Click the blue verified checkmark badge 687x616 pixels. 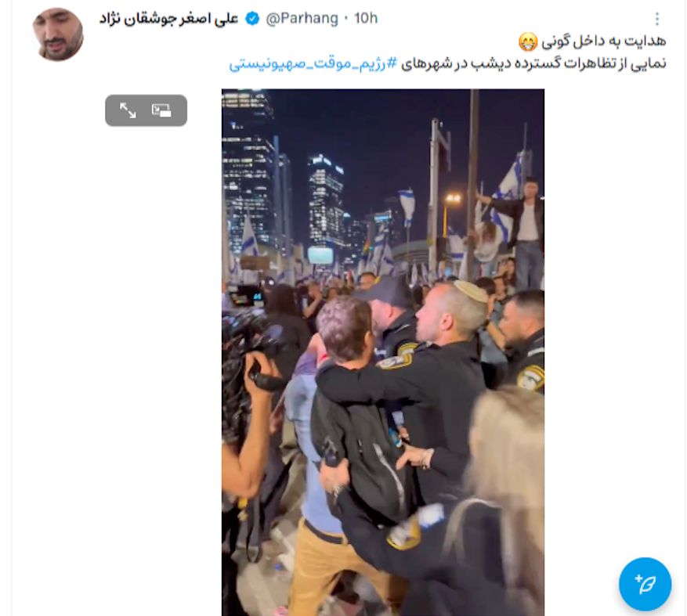(252, 18)
